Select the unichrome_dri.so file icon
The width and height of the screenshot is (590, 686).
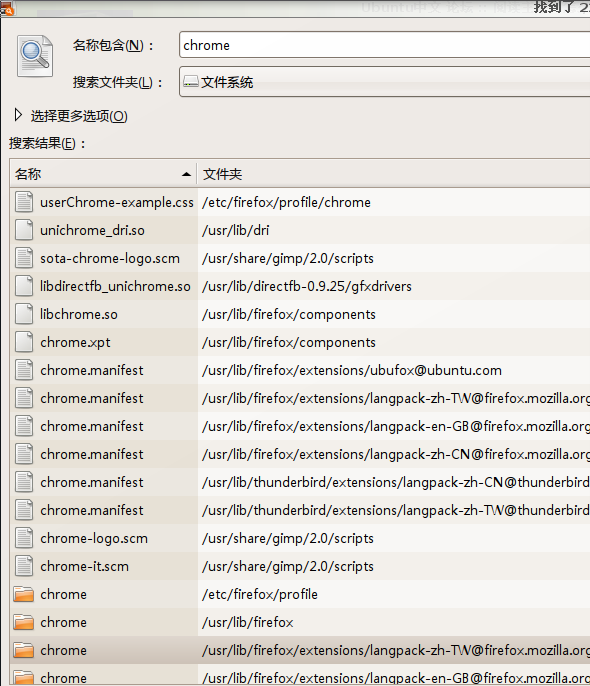24,230
